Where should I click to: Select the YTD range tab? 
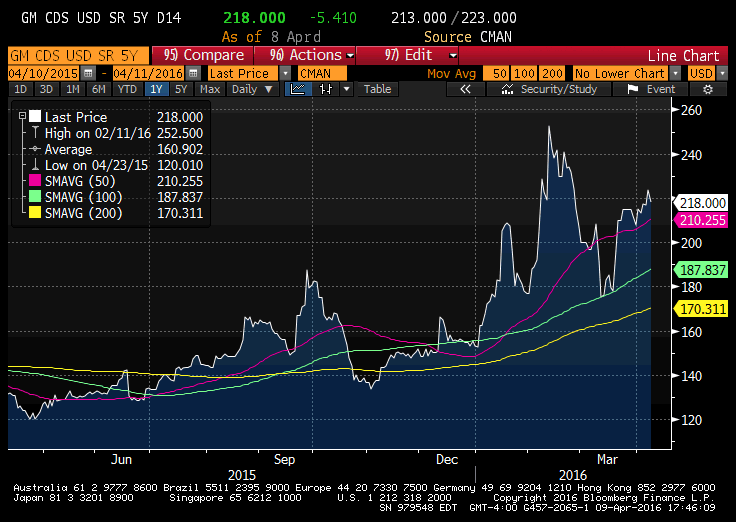pos(127,89)
